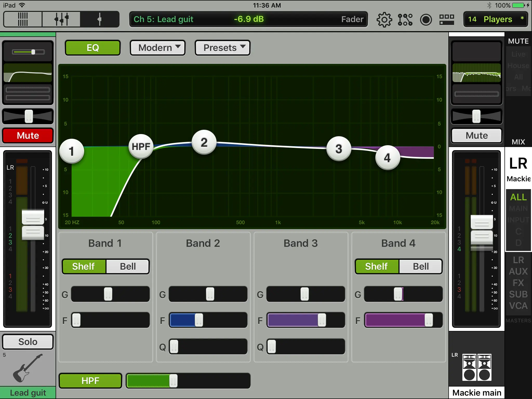Open the settings gear icon
Image resolution: width=532 pixels, height=399 pixels.
click(384, 19)
